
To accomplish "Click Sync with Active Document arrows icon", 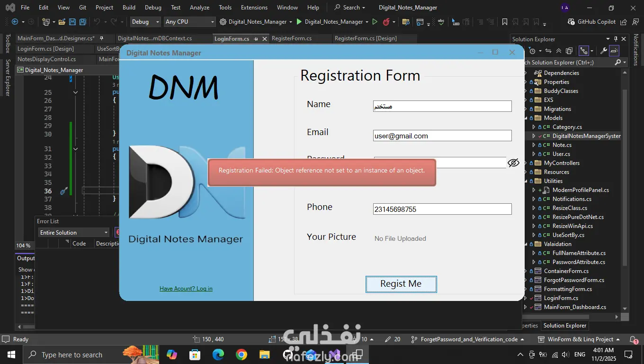I will pos(548,51).
